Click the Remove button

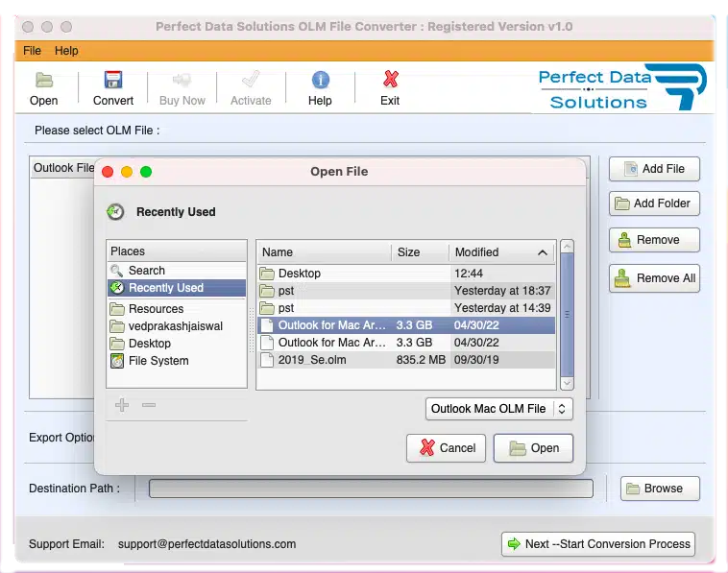pyautogui.click(x=654, y=240)
